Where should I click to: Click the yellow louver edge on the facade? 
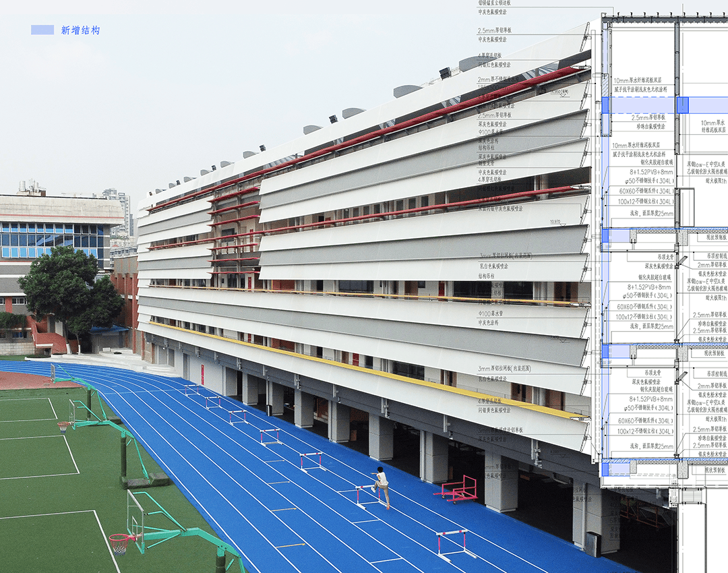pos(364,367)
